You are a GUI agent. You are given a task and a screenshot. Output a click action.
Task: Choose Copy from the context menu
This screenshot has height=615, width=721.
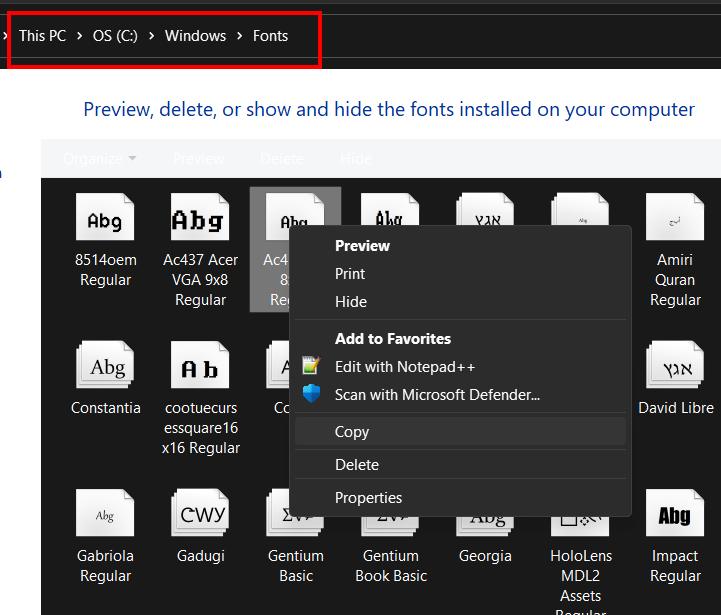[352, 432]
